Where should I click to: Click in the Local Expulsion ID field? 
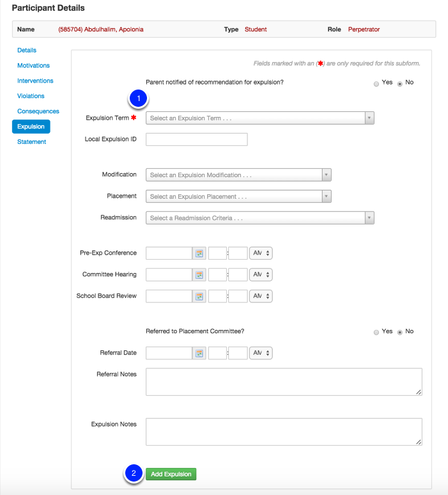pos(197,139)
